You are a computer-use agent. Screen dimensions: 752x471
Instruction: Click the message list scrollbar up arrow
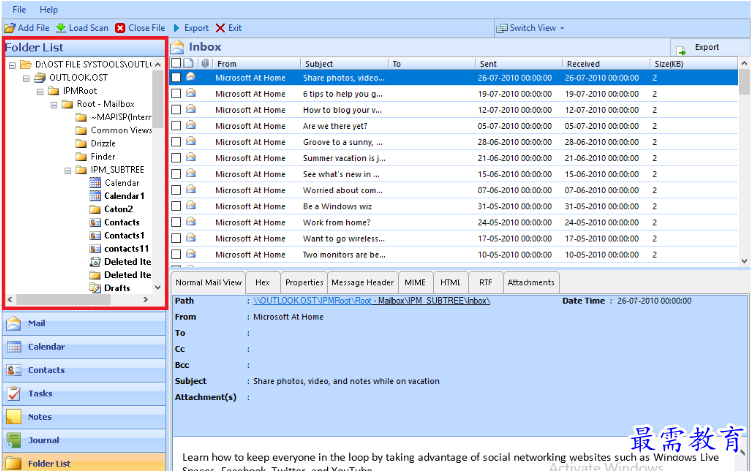coord(744,63)
